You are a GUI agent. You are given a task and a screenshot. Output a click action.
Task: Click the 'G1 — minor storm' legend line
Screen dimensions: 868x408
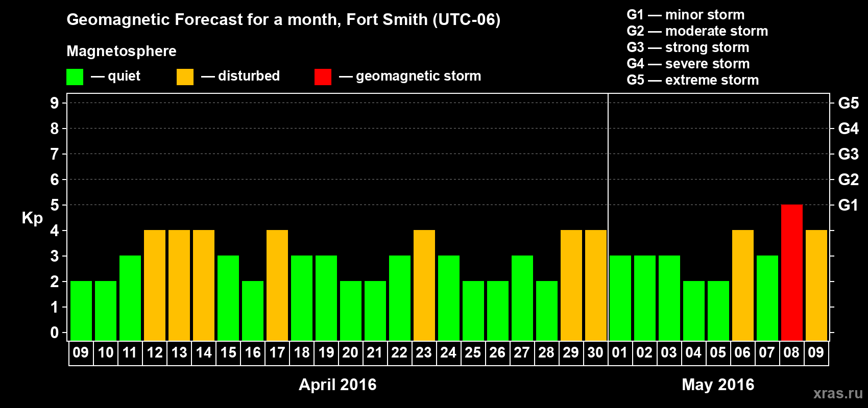pos(686,15)
